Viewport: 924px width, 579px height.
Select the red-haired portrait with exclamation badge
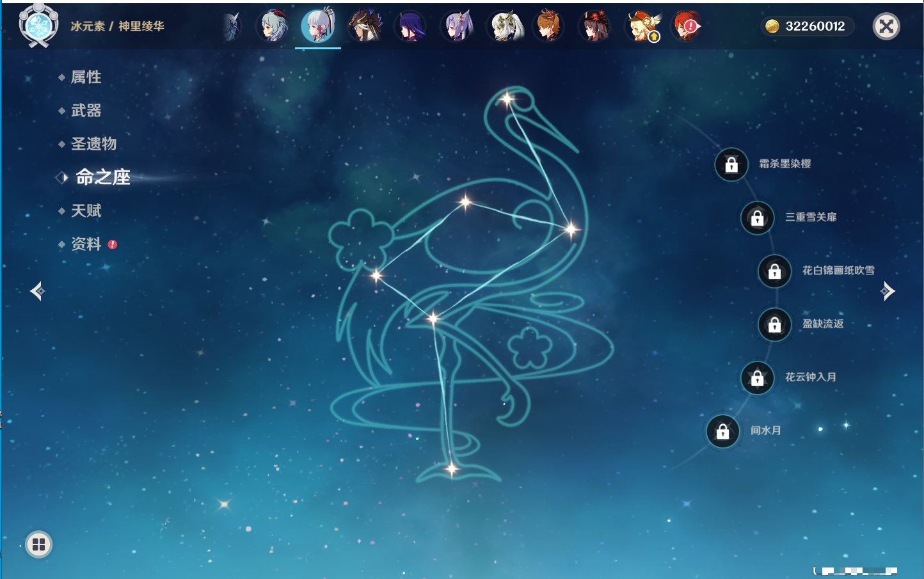click(x=687, y=27)
